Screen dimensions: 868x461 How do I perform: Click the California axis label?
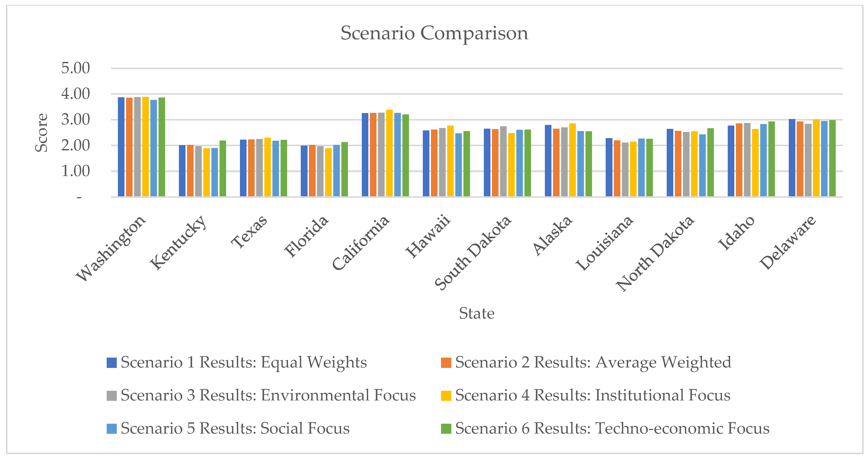pos(360,243)
